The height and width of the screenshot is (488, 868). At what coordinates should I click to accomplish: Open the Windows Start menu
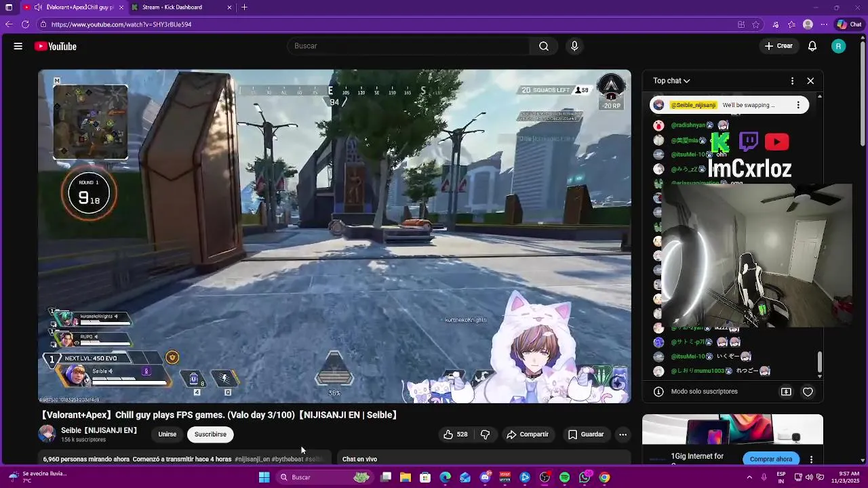click(264, 477)
